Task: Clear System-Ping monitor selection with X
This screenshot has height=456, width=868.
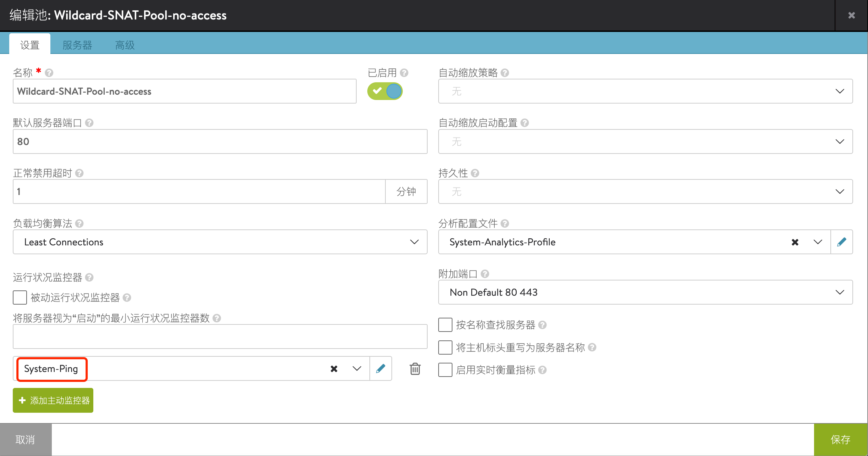Action: [x=334, y=369]
